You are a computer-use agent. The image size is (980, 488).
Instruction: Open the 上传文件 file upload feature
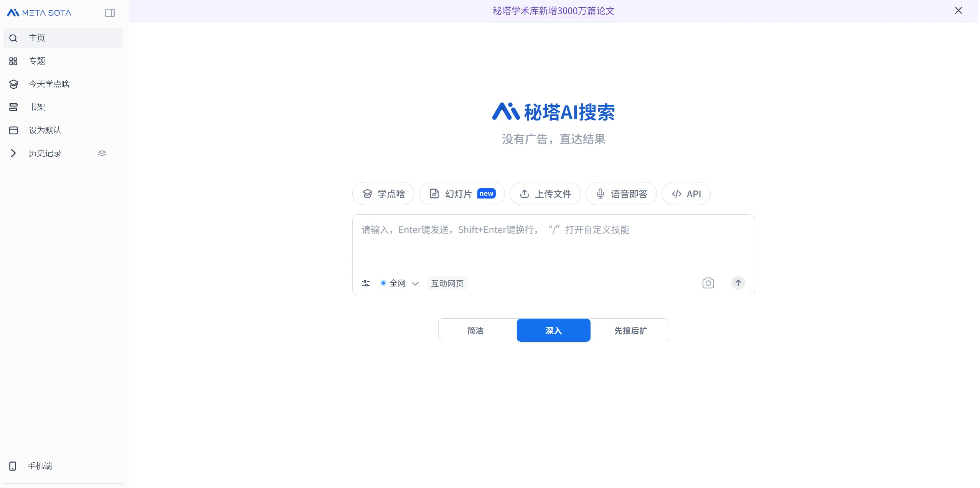(545, 194)
